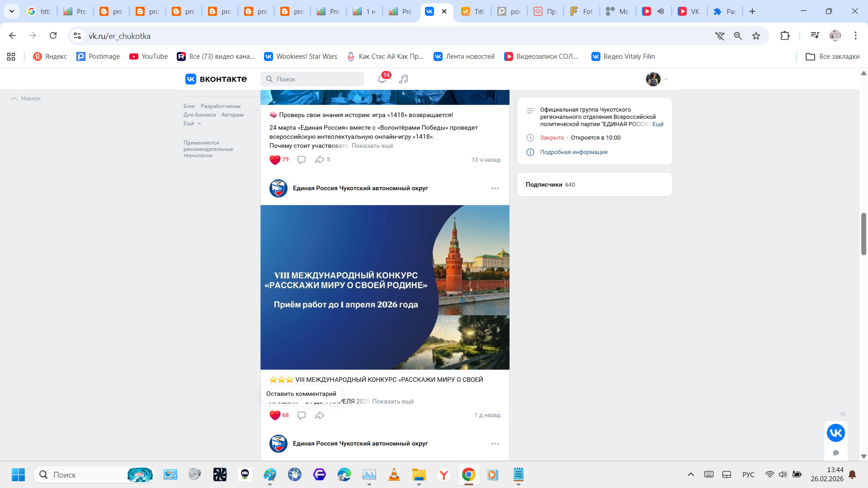Click the contest banner image thumbnail
Screen dimensions: 868x488
click(385, 287)
